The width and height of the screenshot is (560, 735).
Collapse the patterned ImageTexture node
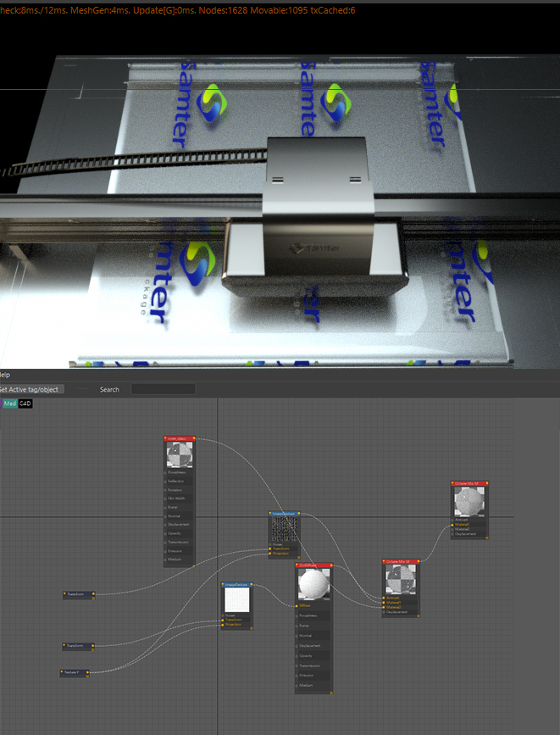270,514
